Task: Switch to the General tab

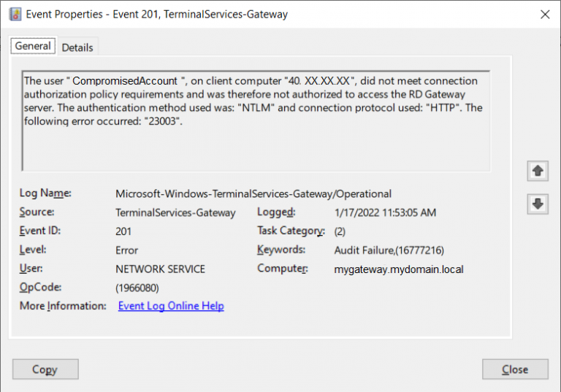Action: [33, 46]
